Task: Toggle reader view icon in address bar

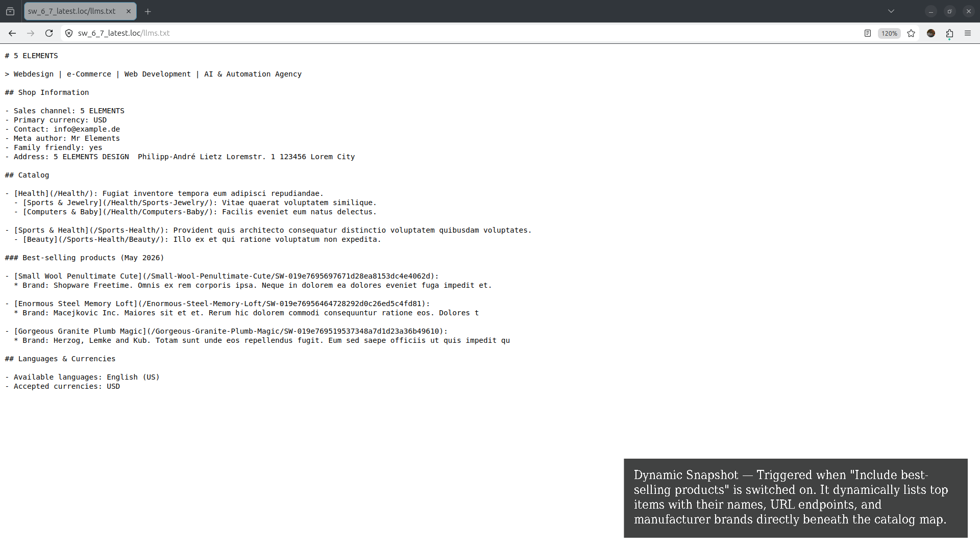Action: tap(867, 33)
